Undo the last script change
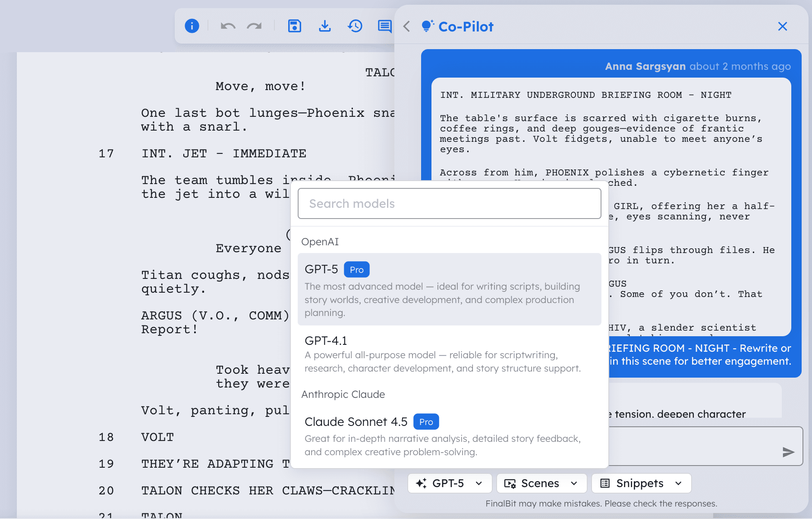 (x=227, y=26)
